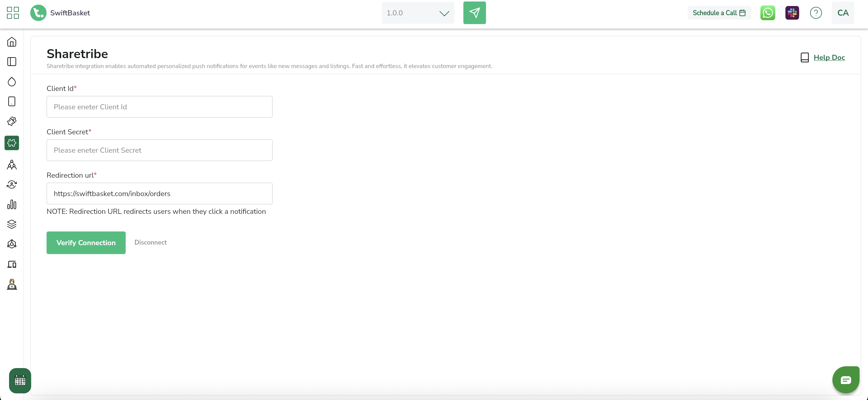The width and height of the screenshot is (868, 400).
Task: Open the calendar widget button
Action: pyautogui.click(x=20, y=380)
